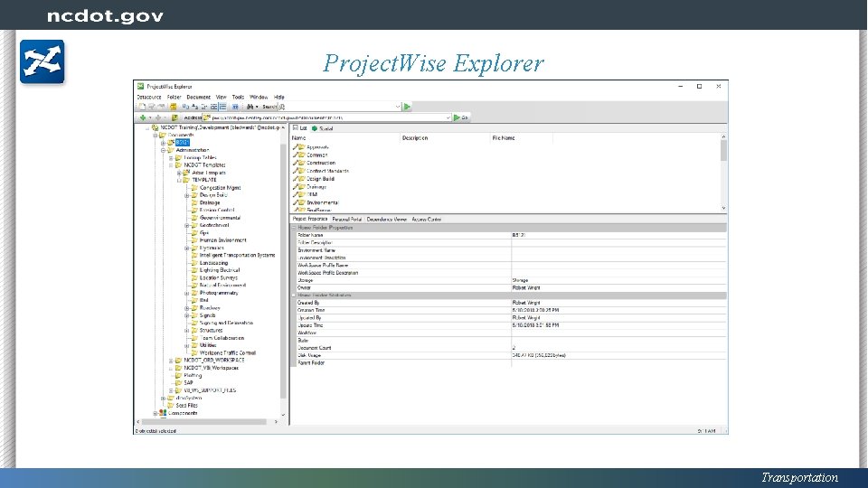868x488 pixels.
Task: Click the Environmental folder icon in list
Action: (x=301, y=202)
